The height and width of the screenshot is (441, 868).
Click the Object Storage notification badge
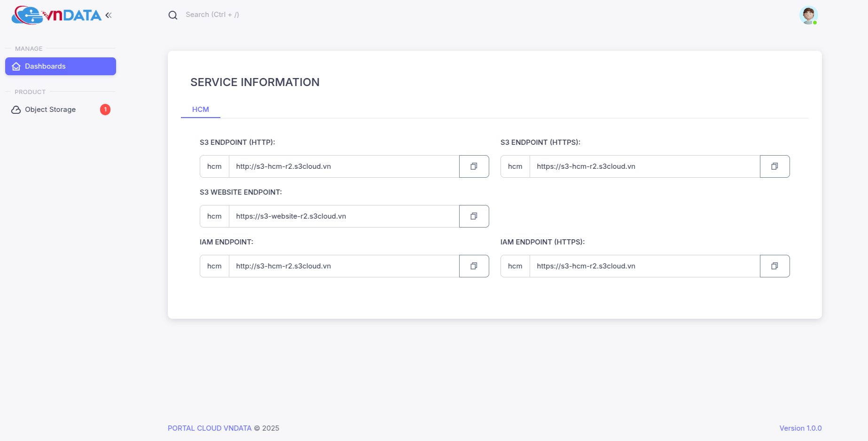[105, 110]
